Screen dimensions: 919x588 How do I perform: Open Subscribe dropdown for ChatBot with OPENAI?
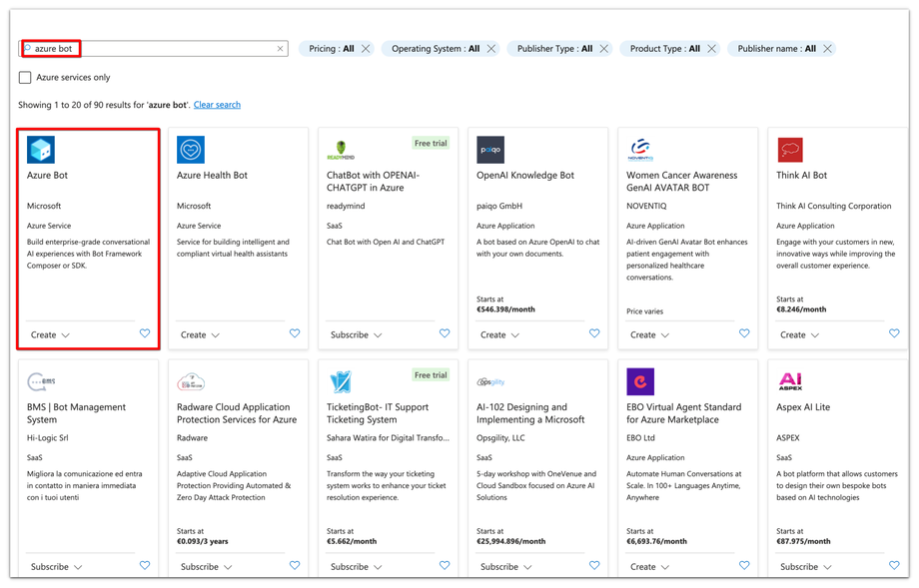pyautogui.click(x=356, y=335)
